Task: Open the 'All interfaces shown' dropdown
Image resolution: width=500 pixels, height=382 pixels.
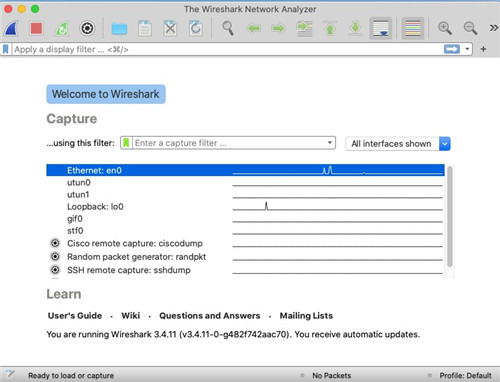Action: coord(398,144)
